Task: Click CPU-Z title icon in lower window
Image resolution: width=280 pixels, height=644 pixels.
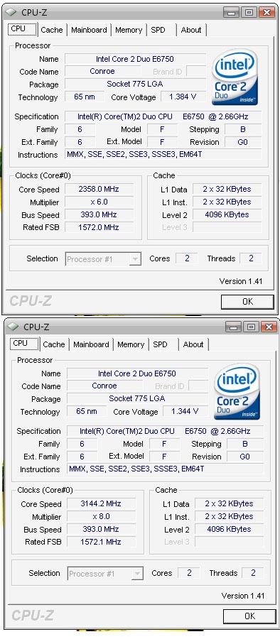Action: pos(14,327)
